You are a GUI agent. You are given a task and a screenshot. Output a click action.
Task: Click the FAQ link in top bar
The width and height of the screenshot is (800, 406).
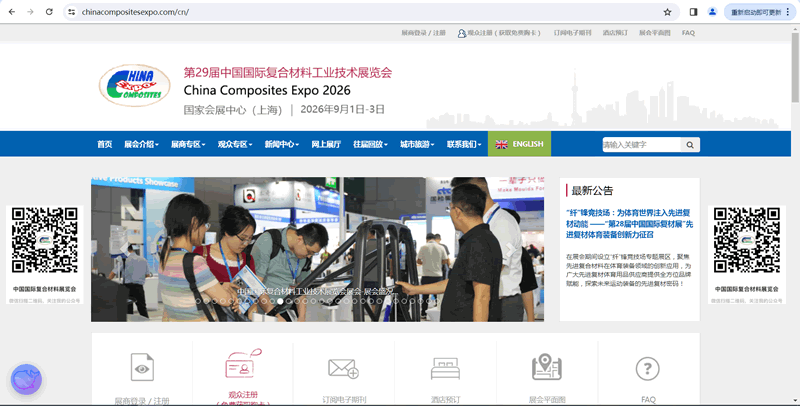688,33
